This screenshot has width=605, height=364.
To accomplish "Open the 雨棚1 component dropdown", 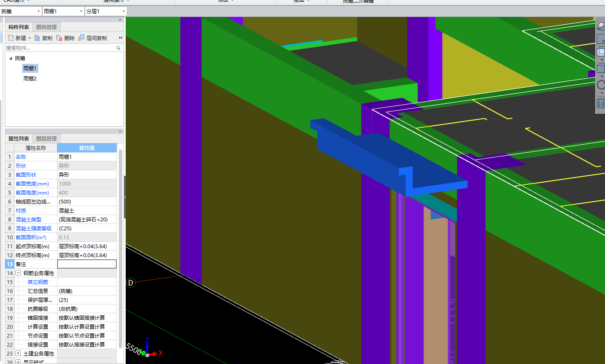I will 81,11.
